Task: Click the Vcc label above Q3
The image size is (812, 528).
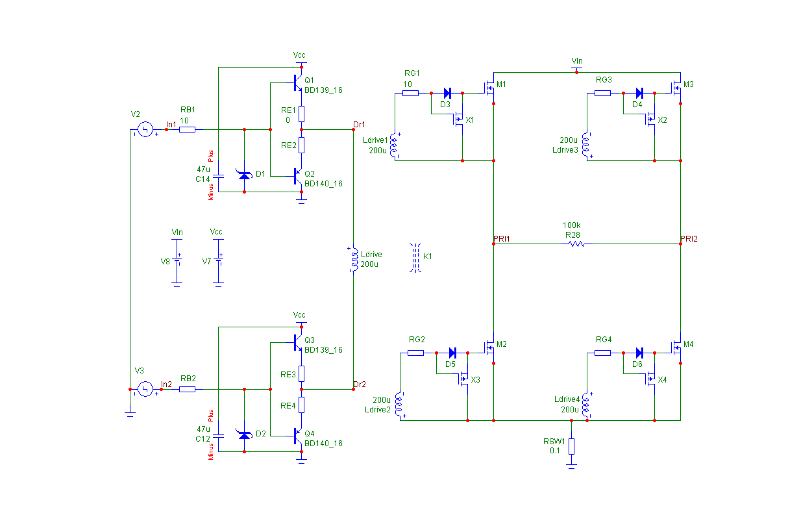Action: pyautogui.click(x=299, y=315)
